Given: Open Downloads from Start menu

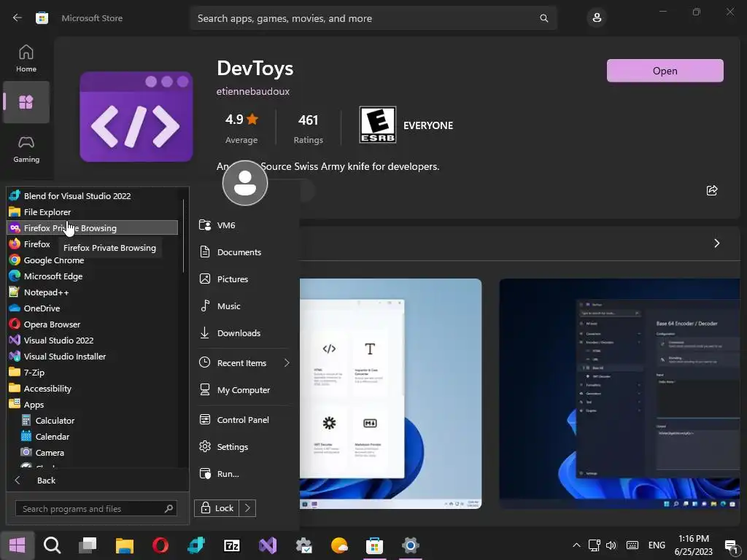Looking at the screenshot, I should click(x=243, y=332).
